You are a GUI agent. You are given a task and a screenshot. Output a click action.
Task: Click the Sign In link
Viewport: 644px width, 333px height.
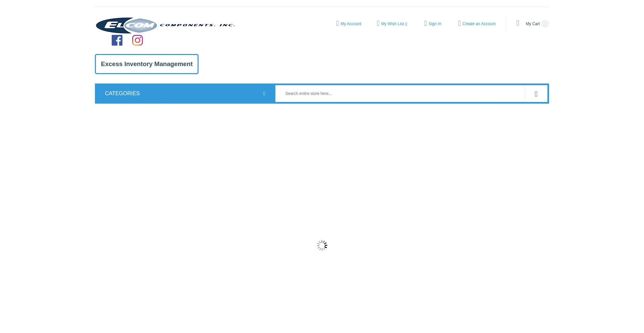435,23
